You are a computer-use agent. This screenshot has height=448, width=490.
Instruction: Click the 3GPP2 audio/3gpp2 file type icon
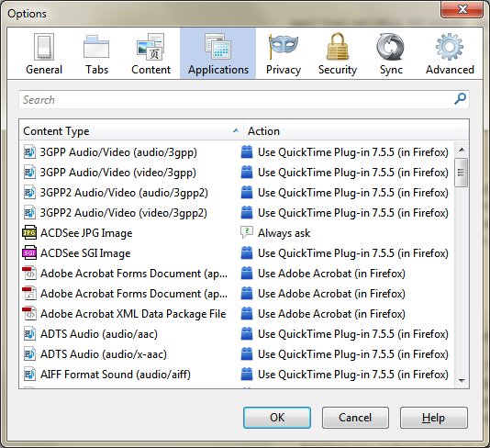click(x=29, y=193)
